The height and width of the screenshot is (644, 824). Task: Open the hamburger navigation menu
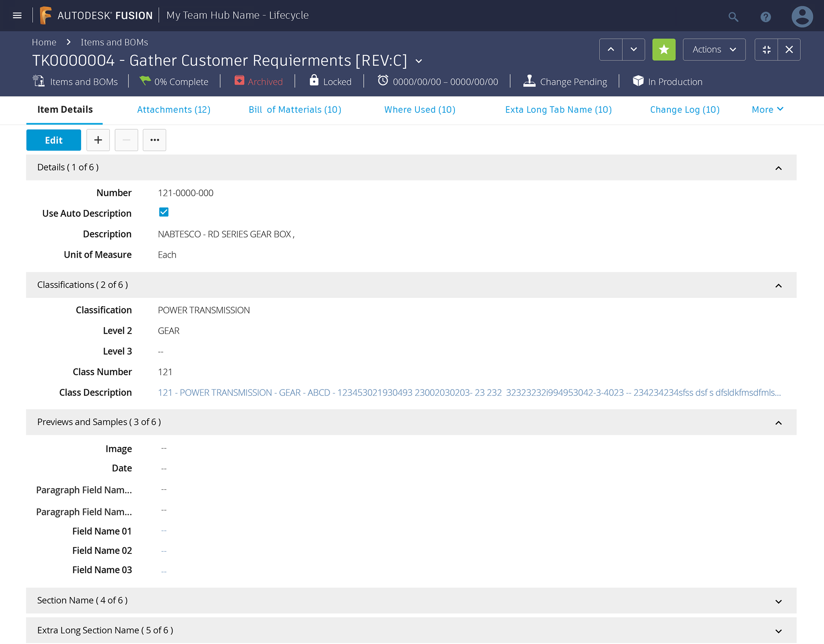17,15
